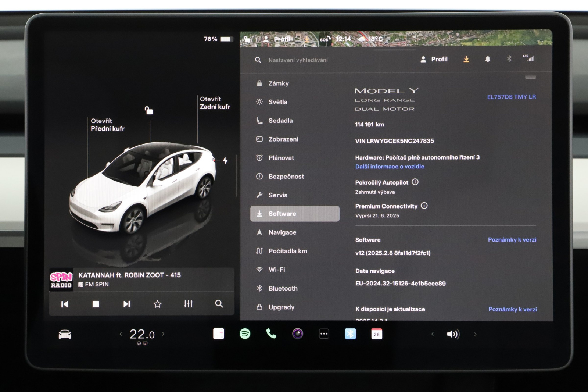Open the all apps three-dots launcher
The width and height of the screenshot is (588, 392).
coord(324,334)
